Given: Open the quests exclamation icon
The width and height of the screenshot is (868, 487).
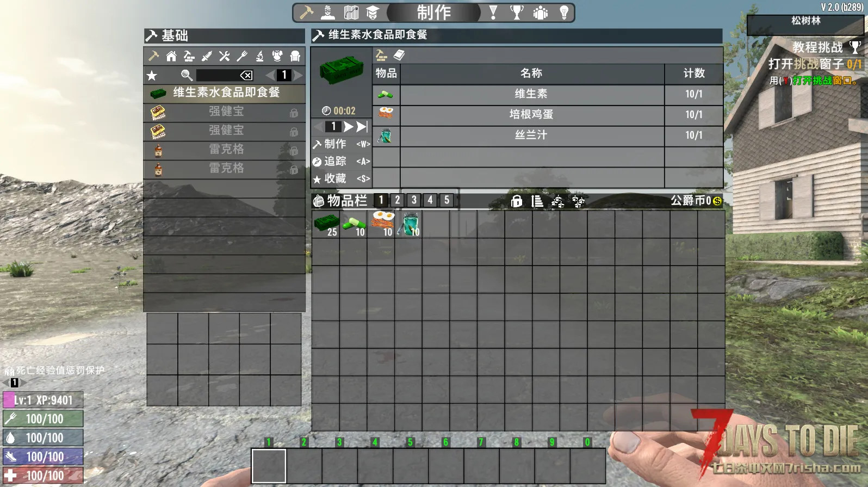Looking at the screenshot, I should [x=493, y=13].
